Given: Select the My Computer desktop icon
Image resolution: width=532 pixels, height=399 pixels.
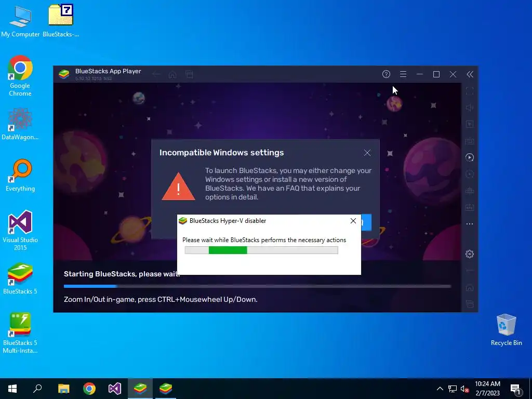Looking at the screenshot, I should coord(20,21).
